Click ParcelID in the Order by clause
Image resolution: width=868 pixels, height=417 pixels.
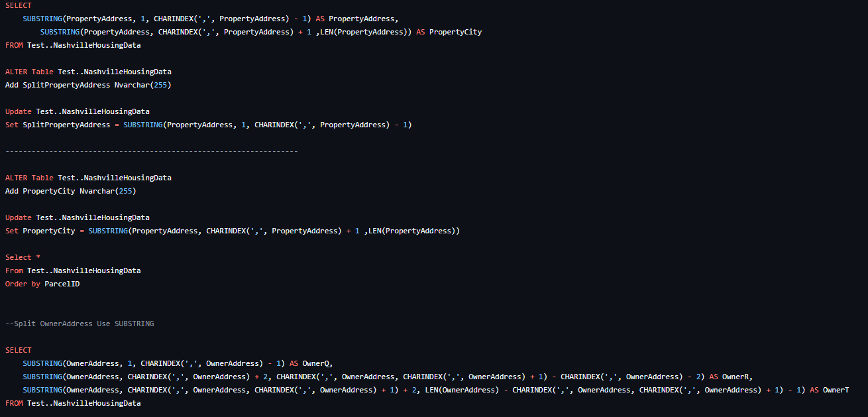[62, 284]
